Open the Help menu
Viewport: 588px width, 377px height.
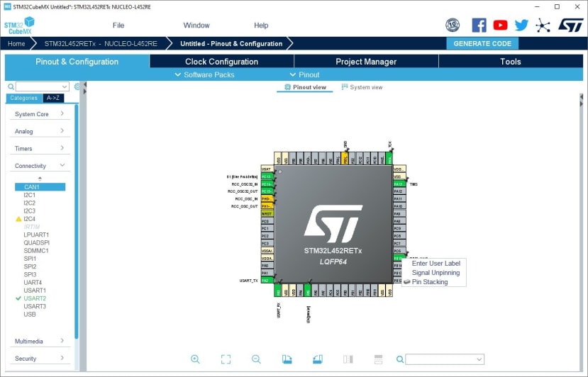(261, 25)
